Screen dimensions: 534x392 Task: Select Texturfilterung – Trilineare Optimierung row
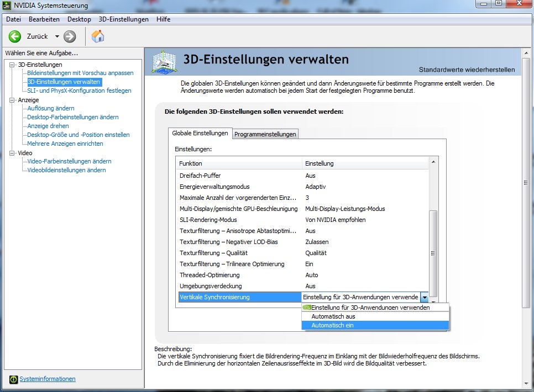coord(302,264)
